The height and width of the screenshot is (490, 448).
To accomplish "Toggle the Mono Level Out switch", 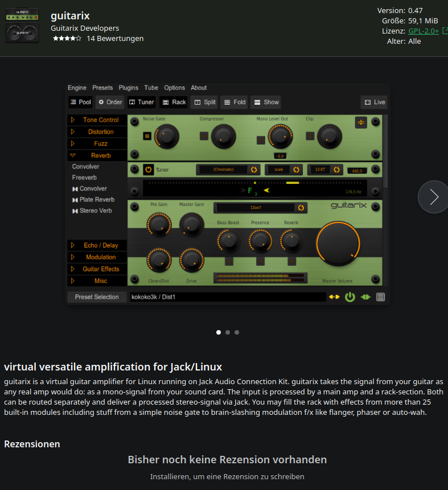I will point(261,140).
